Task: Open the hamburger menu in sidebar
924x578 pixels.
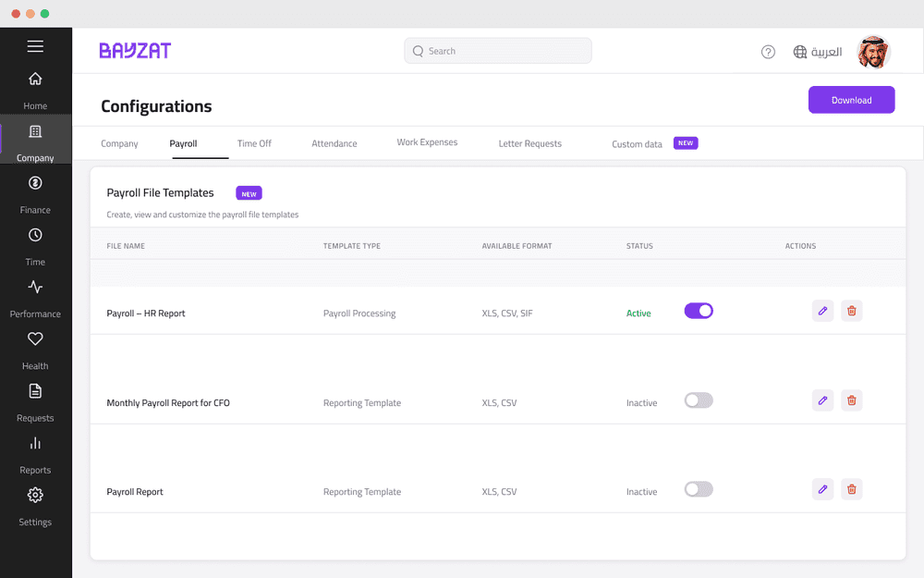Action: (x=35, y=46)
